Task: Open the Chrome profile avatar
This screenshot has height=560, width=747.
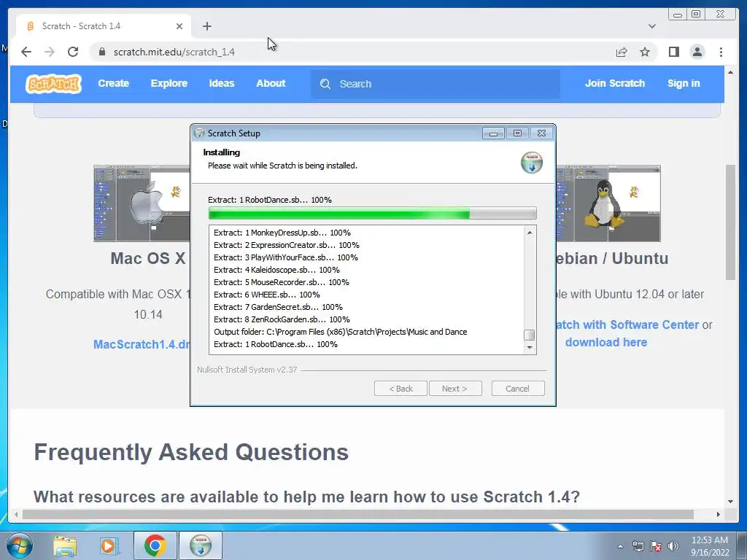Action: [x=697, y=52]
